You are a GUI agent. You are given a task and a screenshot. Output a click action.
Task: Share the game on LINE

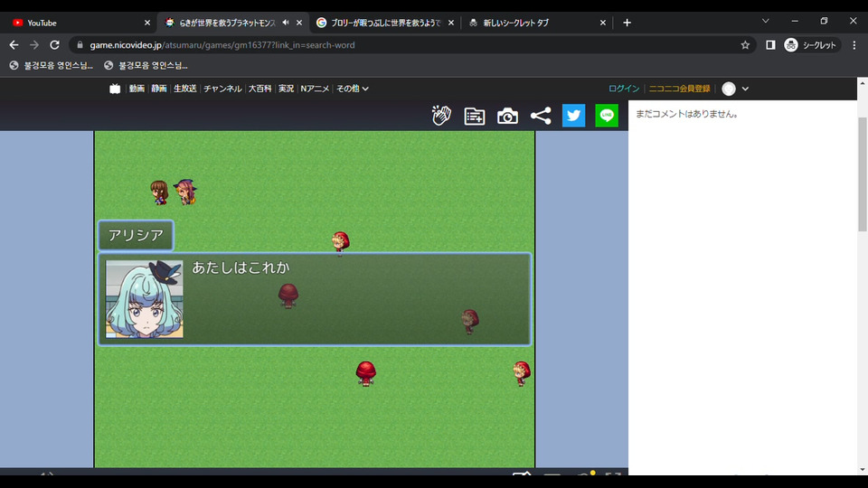(607, 116)
